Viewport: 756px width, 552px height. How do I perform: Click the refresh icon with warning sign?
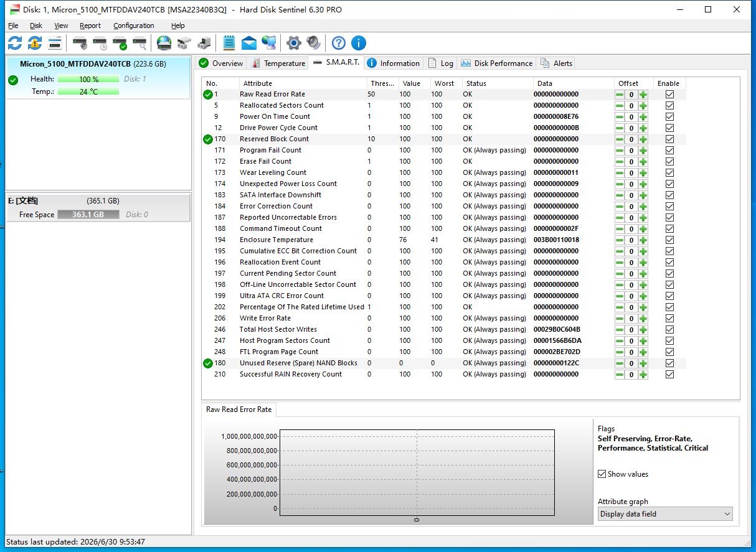[x=35, y=43]
